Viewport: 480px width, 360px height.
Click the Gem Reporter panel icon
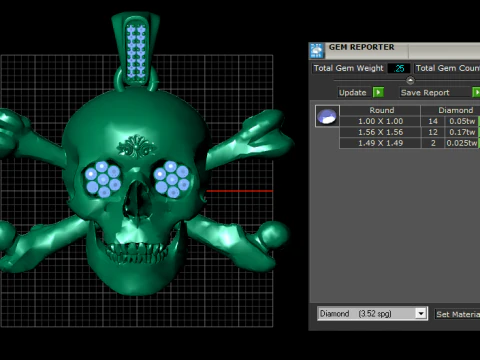pyautogui.click(x=316, y=51)
